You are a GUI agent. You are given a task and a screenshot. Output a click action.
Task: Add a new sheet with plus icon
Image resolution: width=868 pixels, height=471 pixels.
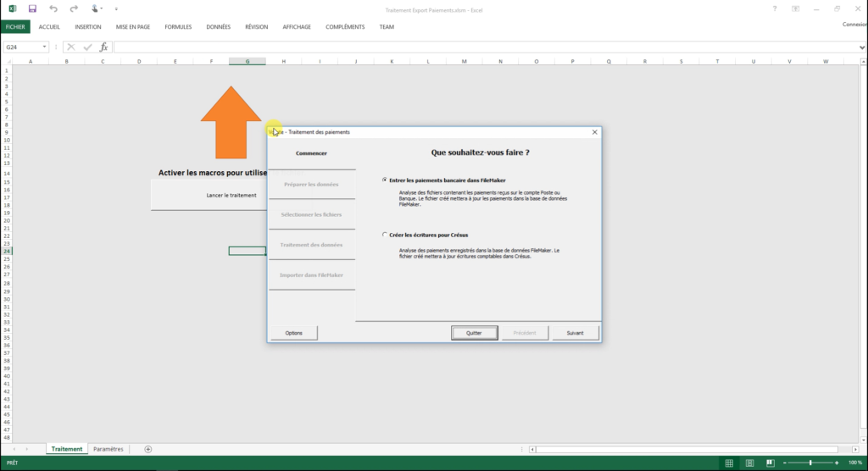(x=147, y=449)
